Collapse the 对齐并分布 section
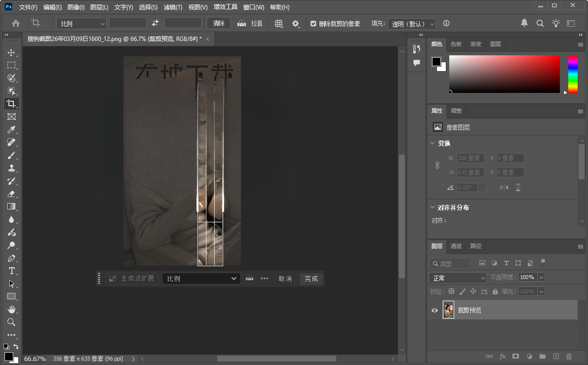This screenshot has width=588, height=365. 432,207
